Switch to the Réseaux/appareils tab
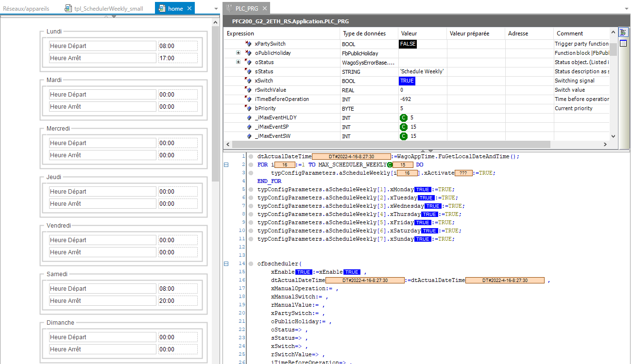Image resolution: width=632 pixels, height=364 pixels. click(x=26, y=8)
